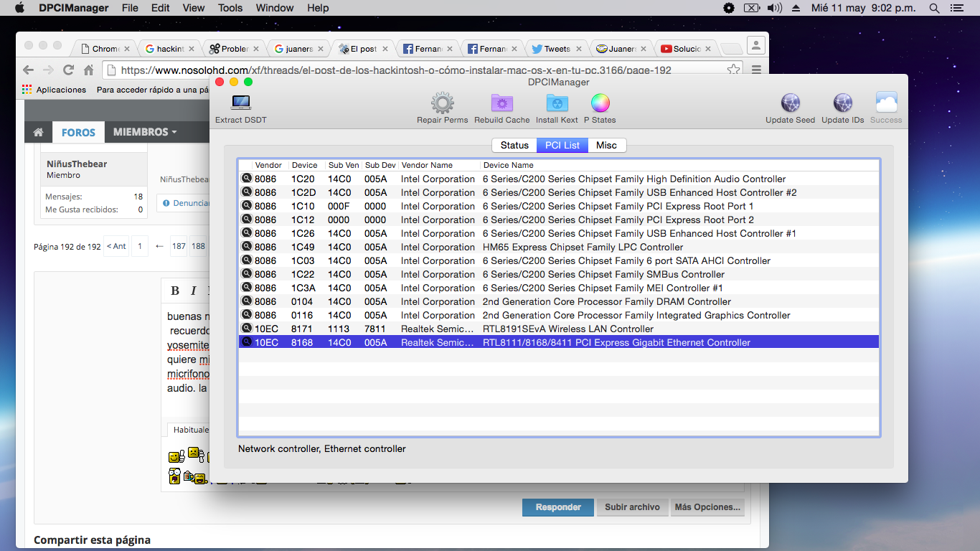Click the Rebuild Cache folder icon
This screenshot has width=980, height=551.
[502, 103]
